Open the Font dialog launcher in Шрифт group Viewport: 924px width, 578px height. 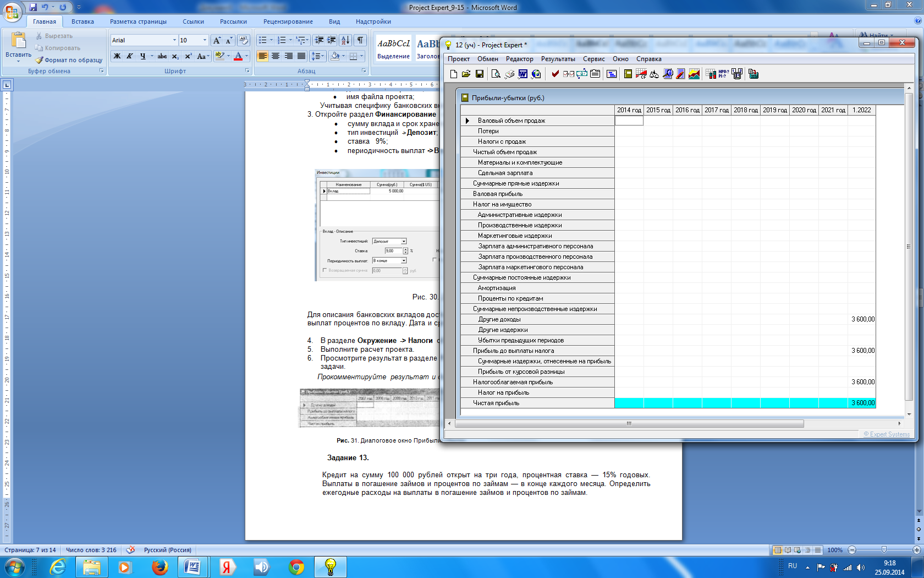(x=247, y=70)
